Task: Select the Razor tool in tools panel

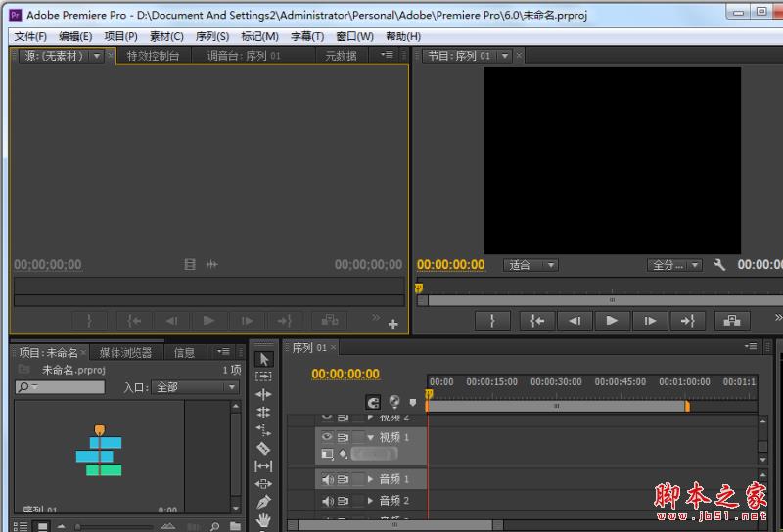Action: coord(264,448)
